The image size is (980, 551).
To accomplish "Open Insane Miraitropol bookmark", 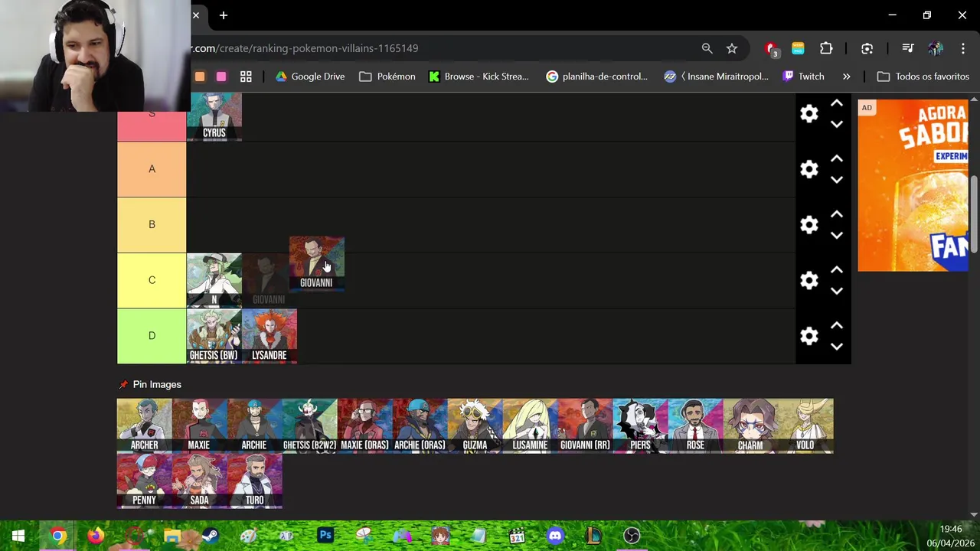I will pos(717,77).
